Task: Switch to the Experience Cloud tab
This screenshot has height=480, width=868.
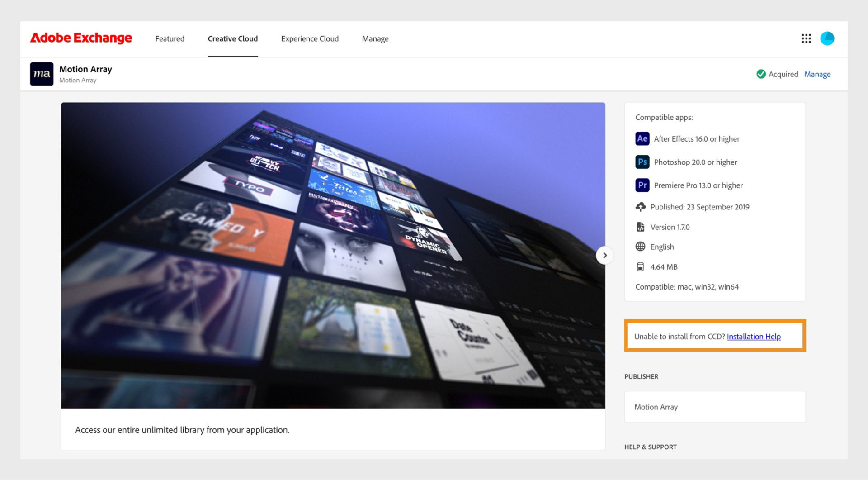Action: 310,38
